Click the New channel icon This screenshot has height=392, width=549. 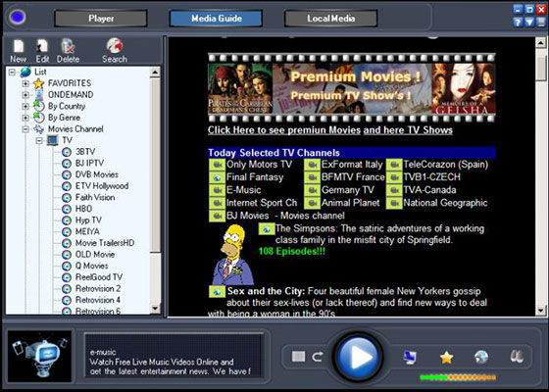click(19, 47)
